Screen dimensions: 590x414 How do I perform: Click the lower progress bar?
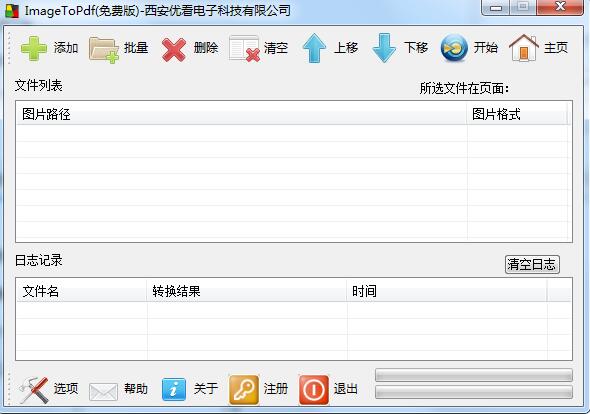point(474,392)
